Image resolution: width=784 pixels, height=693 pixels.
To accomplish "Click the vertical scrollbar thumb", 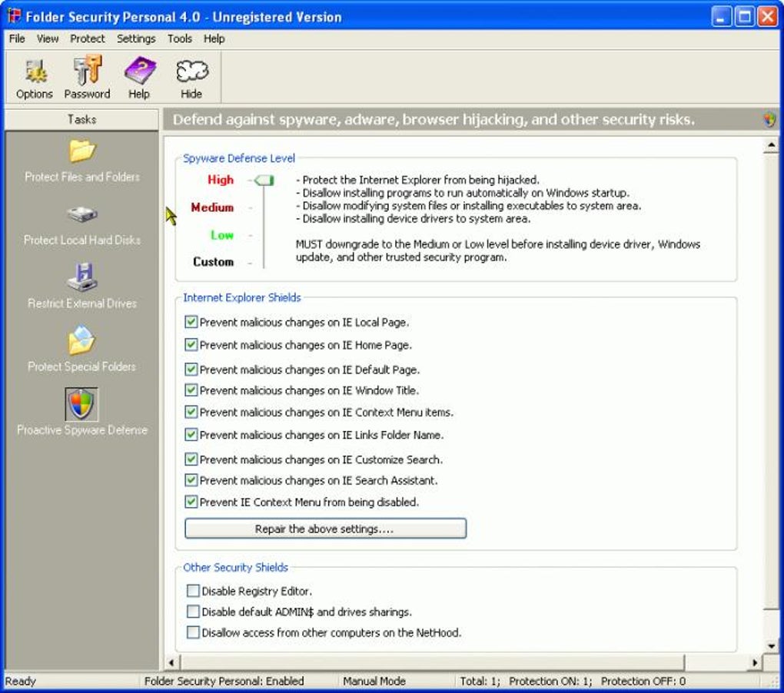I will click(x=772, y=382).
